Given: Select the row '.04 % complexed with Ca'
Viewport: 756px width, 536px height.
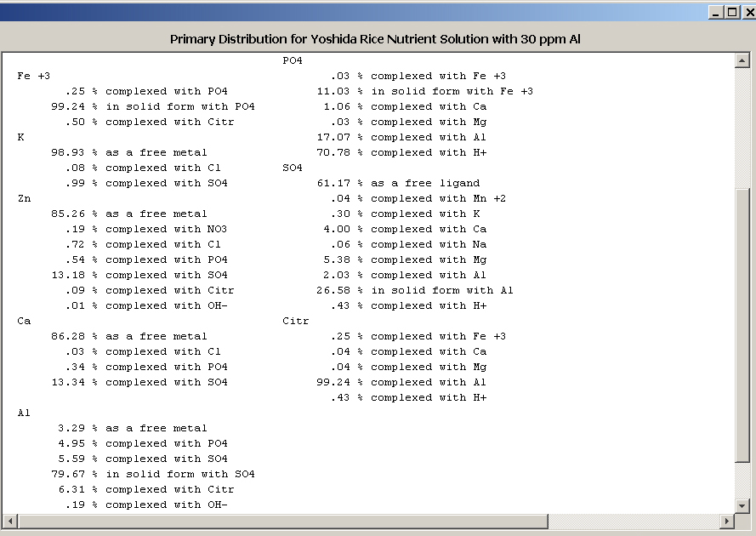Looking at the screenshot, I should (x=408, y=351).
